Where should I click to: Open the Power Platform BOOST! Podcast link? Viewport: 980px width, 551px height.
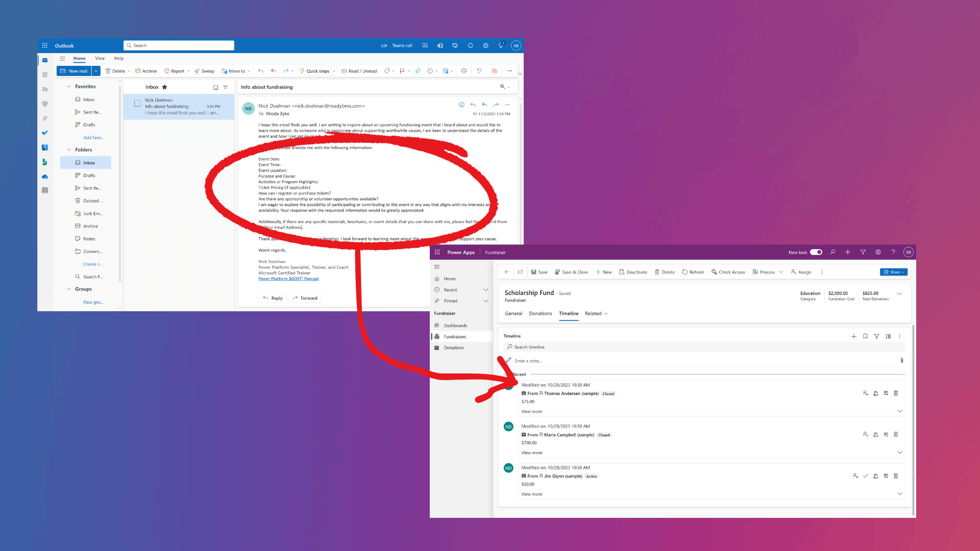tap(288, 279)
